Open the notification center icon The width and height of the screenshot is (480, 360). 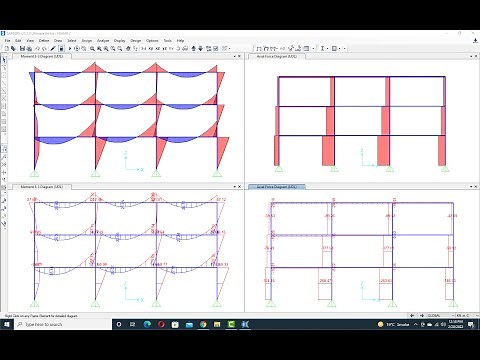coord(471,324)
